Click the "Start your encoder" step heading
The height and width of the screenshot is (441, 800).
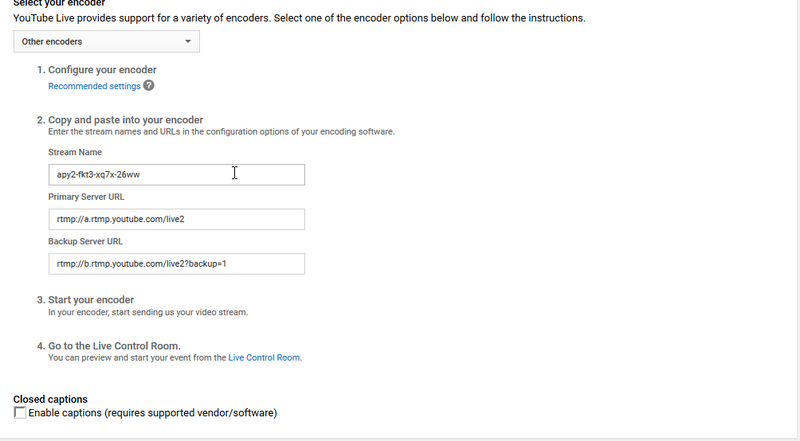point(91,300)
